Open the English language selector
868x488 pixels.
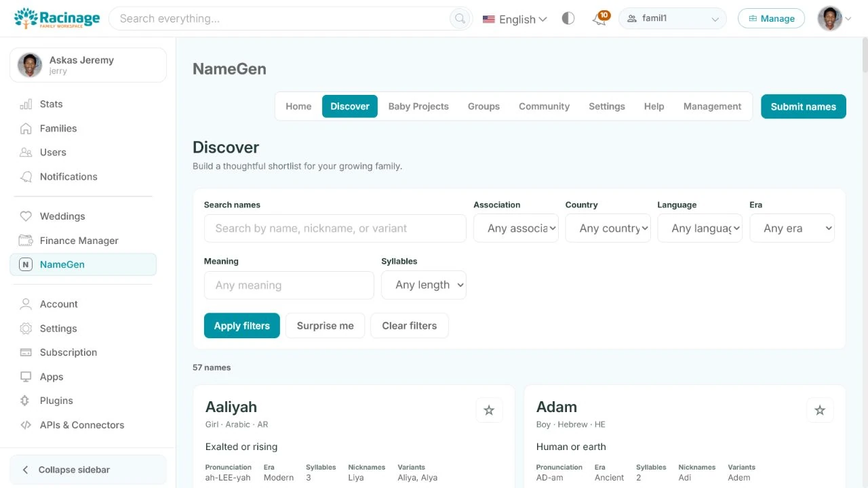(515, 19)
